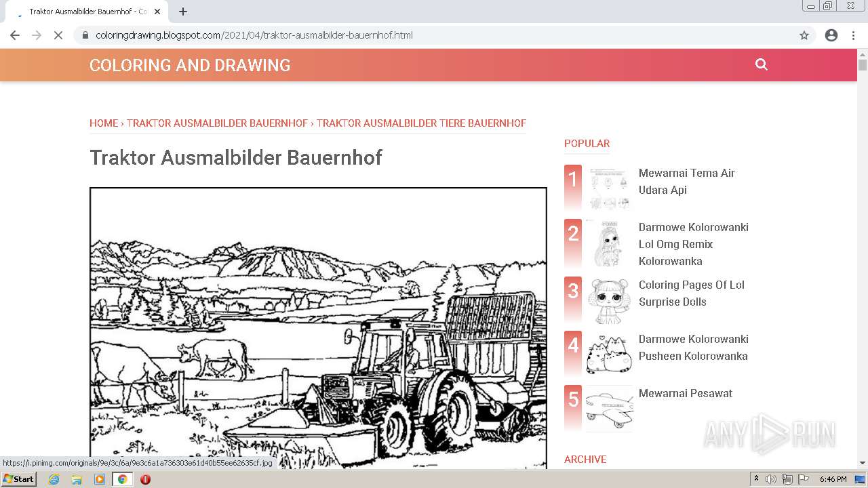Open the media player taskbar icon
The image size is (868, 488).
(100, 479)
